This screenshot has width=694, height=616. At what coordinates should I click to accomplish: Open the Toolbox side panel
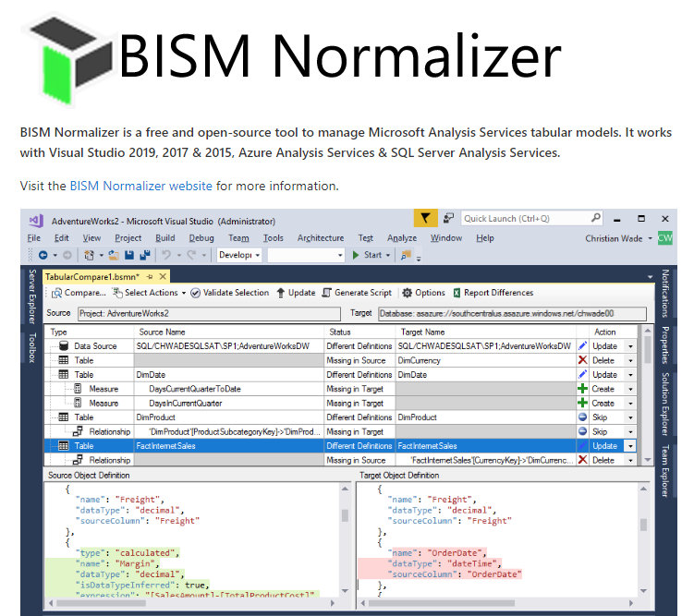[x=31, y=347]
